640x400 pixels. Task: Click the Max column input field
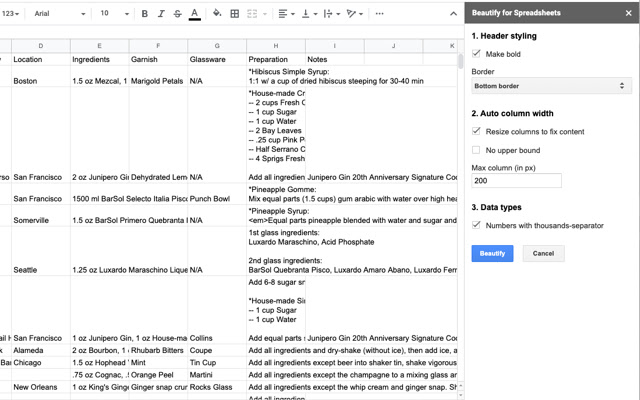click(x=516, y=180)
